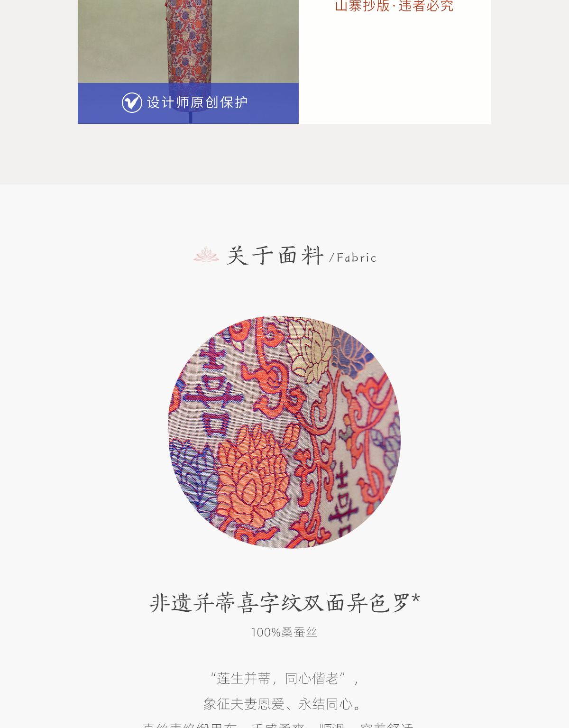Viewport: 569px width, 728px height.
Task: Click the fabric name 非遗并蒂喜字纹双面异色罗
Action: pyautogui.click(x=280, y=603)
